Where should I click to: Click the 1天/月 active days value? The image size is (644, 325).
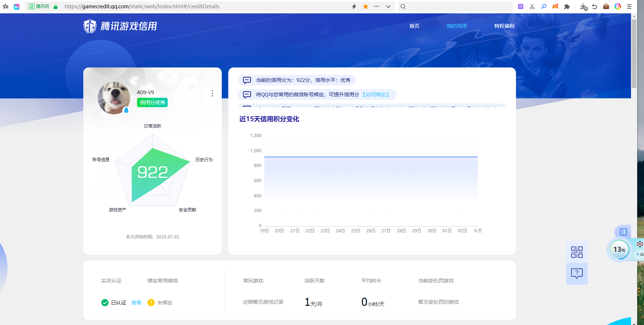[313, 302]
